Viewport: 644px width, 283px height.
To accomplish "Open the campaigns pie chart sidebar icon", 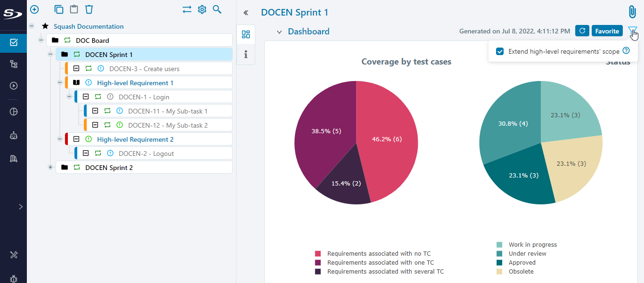I will 14,112.
